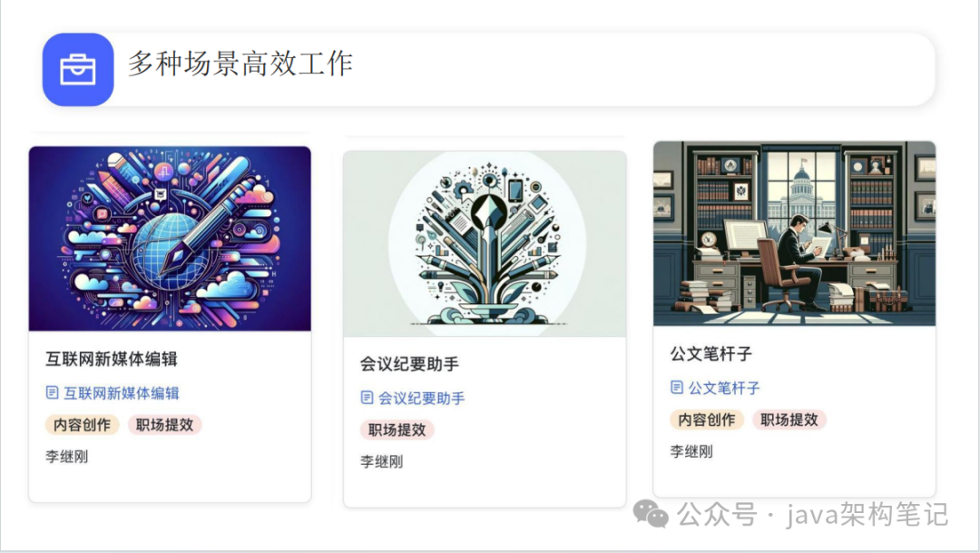The width and height of the screenshot is (980, 553).
Task: Click the 互联网新媒体编辑 card title
Action: point(112,359)
